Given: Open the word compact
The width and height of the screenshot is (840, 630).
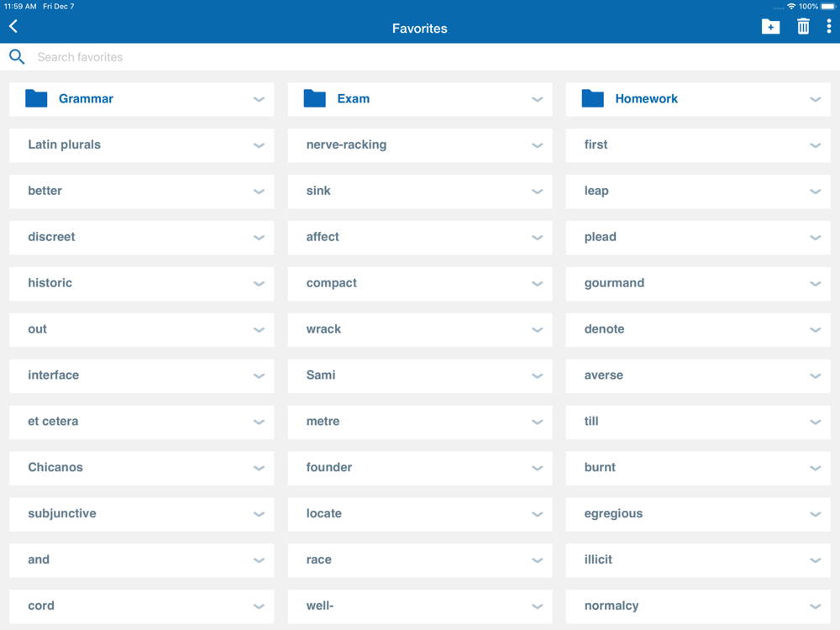Looking at the screenshot, I should 331,283.
